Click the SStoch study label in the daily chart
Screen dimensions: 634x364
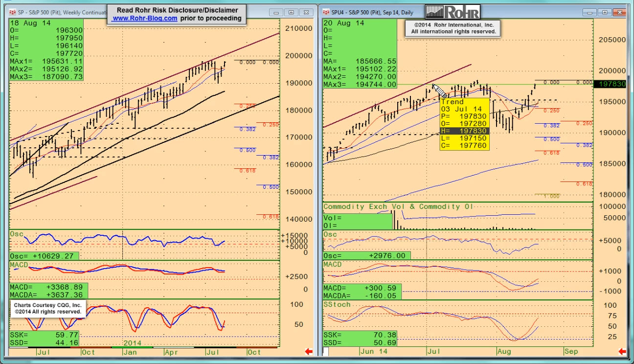pyautogui.click(x=337, y=304)
